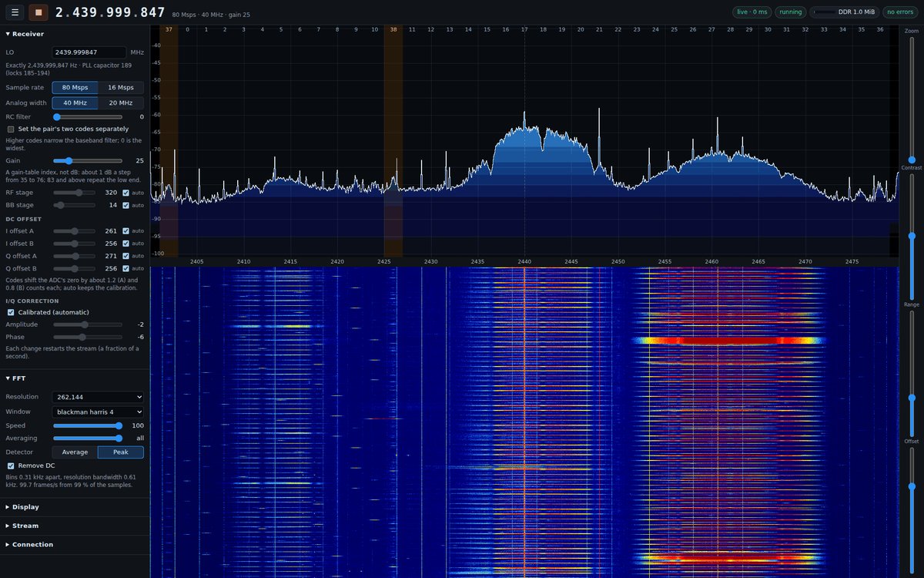Toggle auto for I offset B

click(126, 243)
